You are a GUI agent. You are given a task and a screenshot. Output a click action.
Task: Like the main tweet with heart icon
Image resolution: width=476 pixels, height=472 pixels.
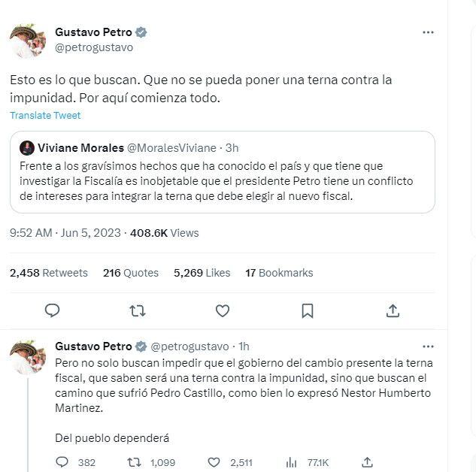pyautogui.click(x=223, y=310)
